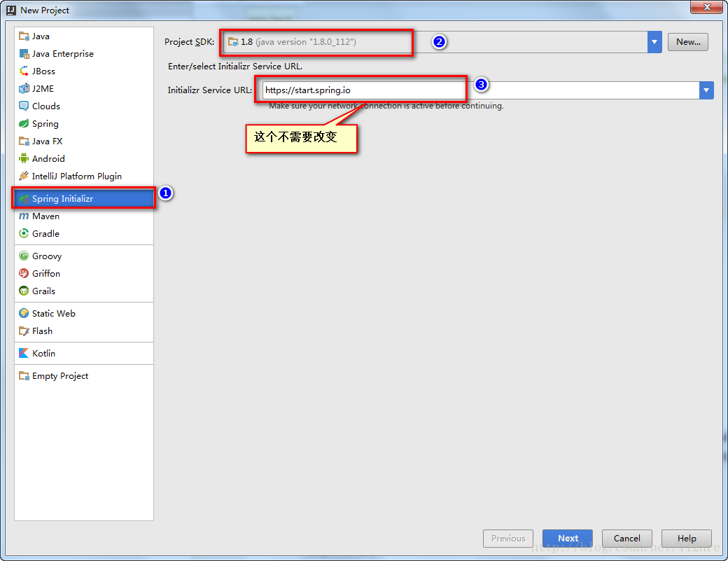Choose the Maven project type label

[x=45, y=216]
